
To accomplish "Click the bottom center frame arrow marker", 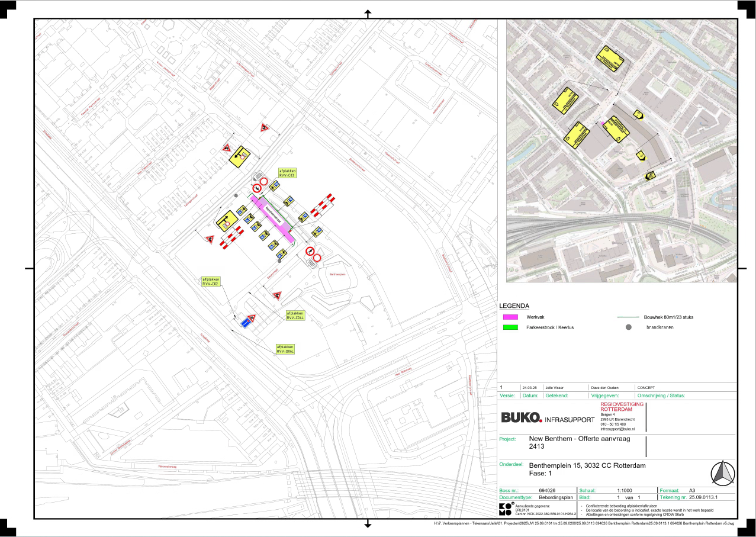I will (x=368, y=523).
